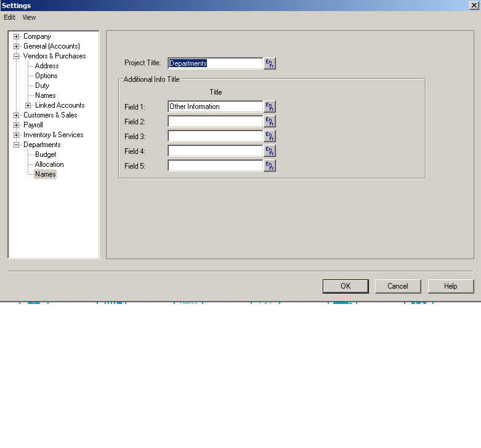Open language button for Field 2
This screenshot has height=448, width=481.
[x=270, y=121]
